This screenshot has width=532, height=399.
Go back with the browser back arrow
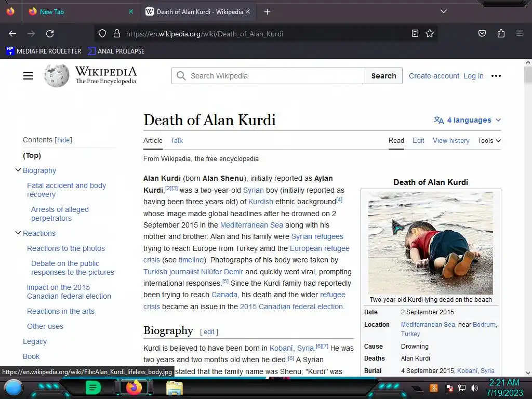click(x=12, y=34)
